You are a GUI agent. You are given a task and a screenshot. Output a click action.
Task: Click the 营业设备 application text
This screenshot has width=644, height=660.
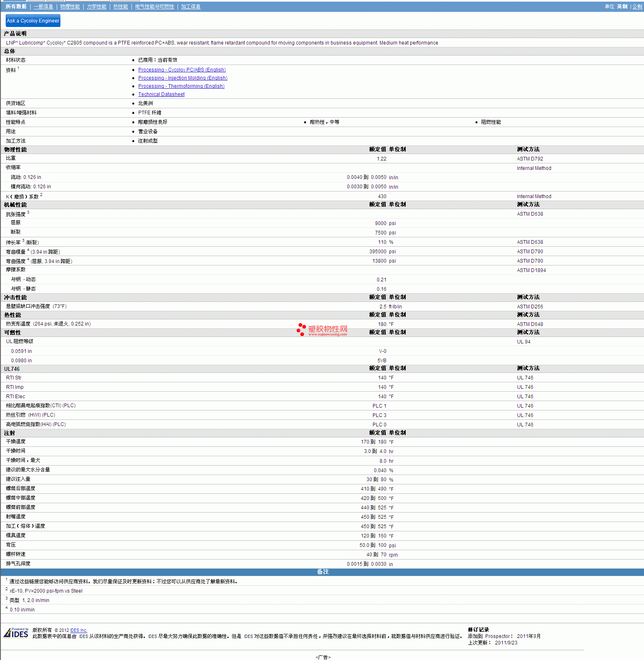[148, 132]
